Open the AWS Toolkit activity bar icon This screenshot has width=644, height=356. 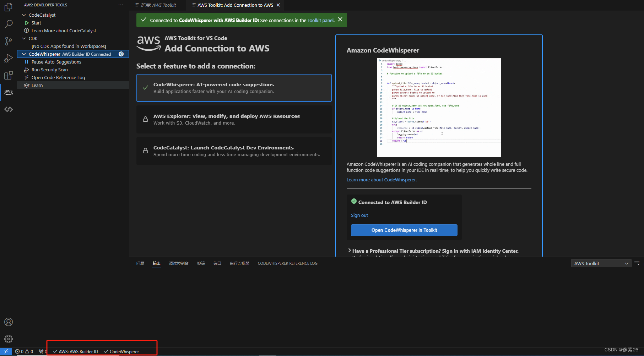click(9, 92)
